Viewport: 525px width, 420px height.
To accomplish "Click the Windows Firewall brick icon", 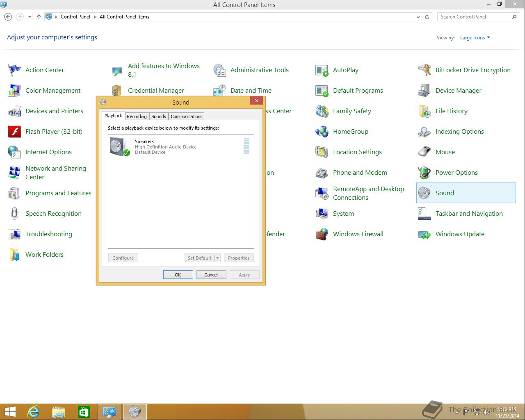I will point(322,234).
